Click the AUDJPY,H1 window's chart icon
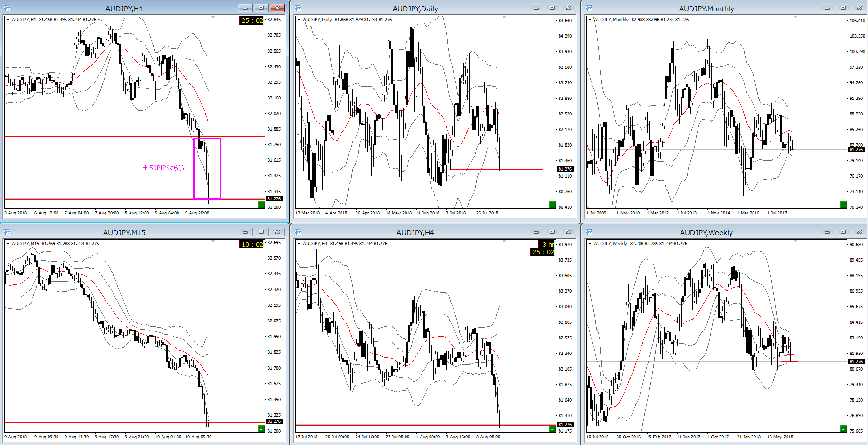 click(x=7, y=8)
